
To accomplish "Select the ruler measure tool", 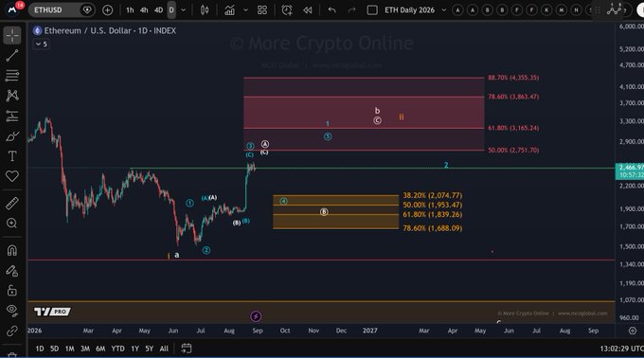I will [12, 204].
